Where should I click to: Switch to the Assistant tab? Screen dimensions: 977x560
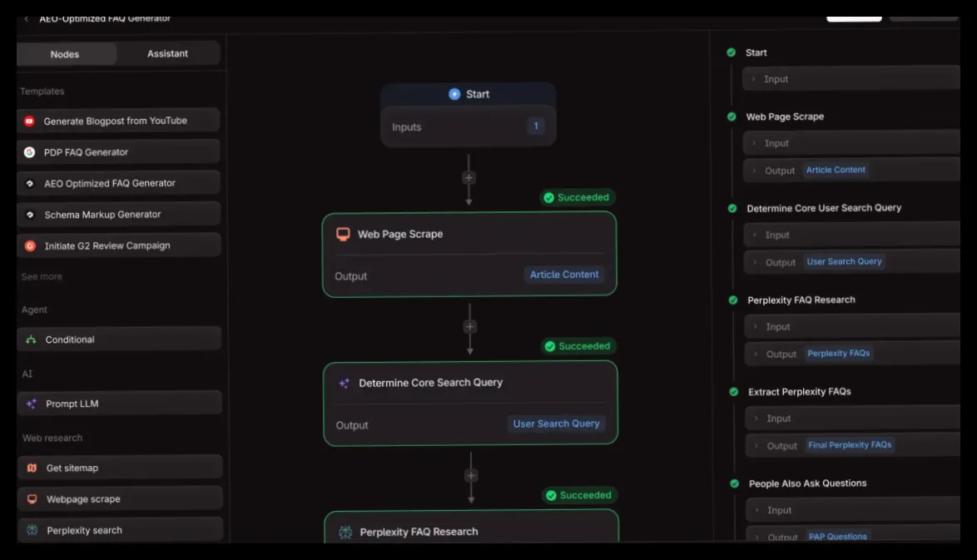(x=167, y=53)
